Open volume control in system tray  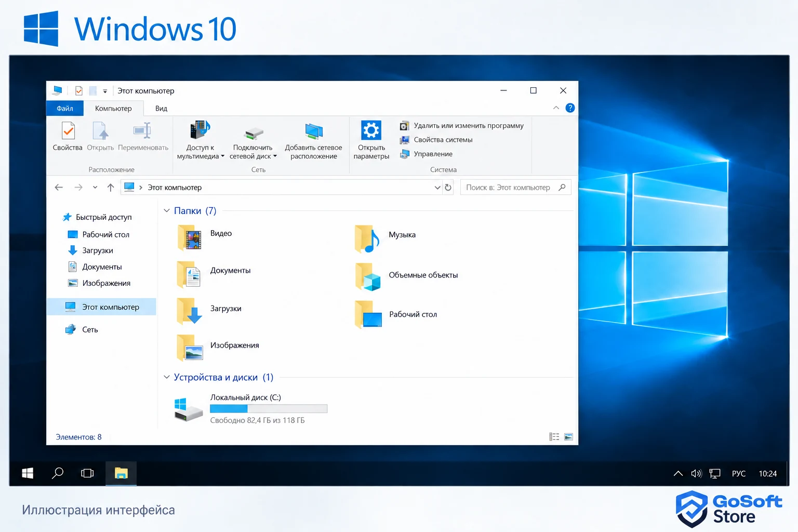(x=696, y=473)
